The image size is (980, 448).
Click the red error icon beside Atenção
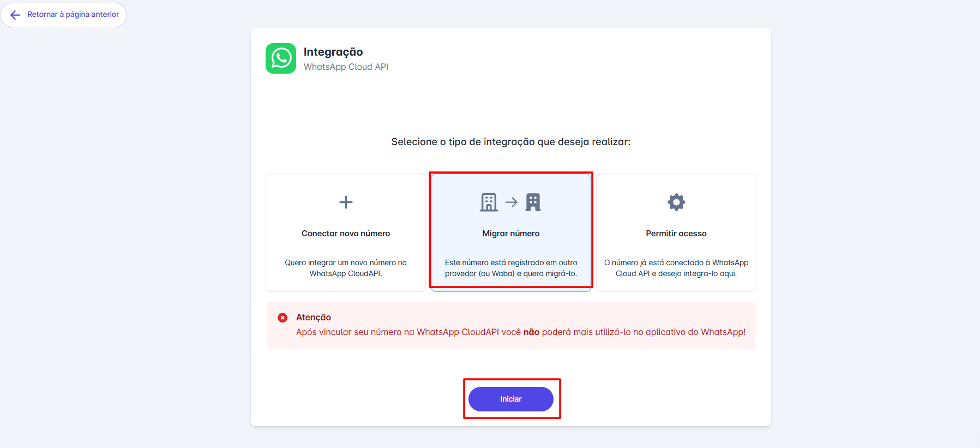[x=282, y=318]
